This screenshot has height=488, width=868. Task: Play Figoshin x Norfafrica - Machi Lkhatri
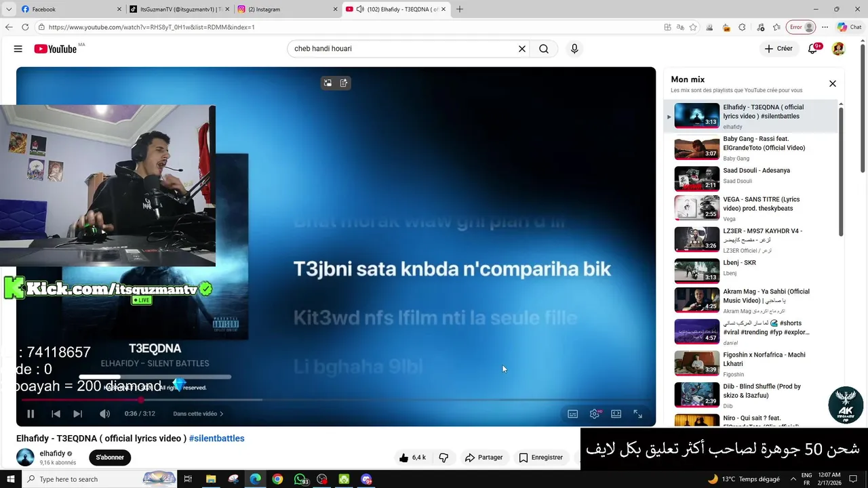(750, 363)
